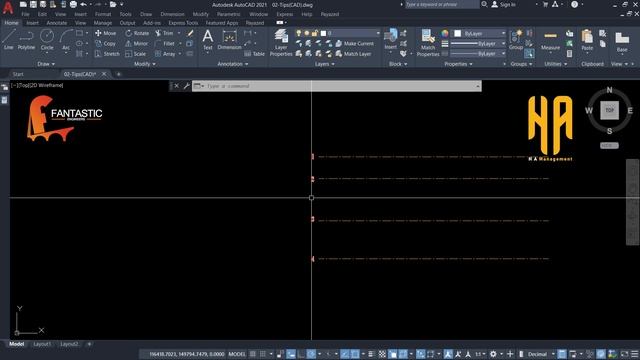The width and height of the screenshot is (640, 360).
Task: Open the Text annotation tool
Action: click(208, 40)
